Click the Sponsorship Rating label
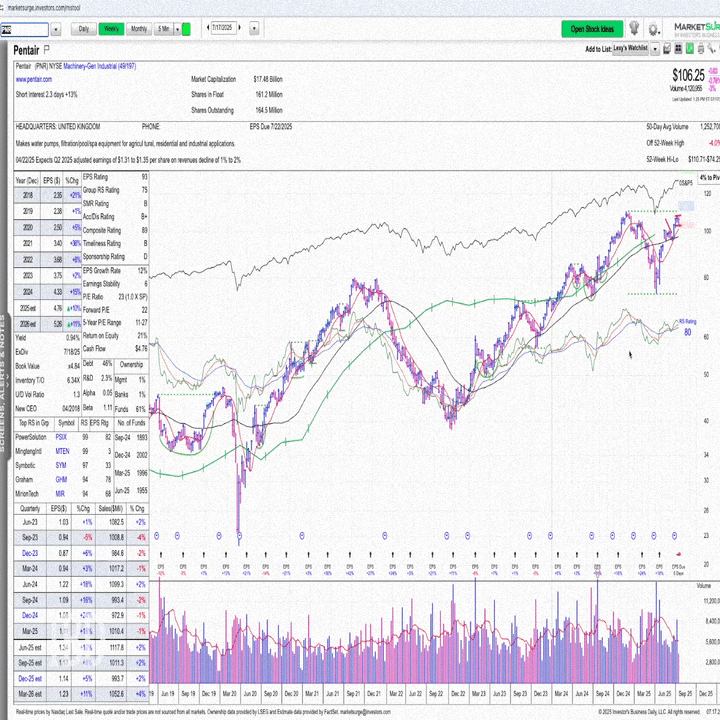The width and height of the screenshot is (720, 720). point(103,257)
